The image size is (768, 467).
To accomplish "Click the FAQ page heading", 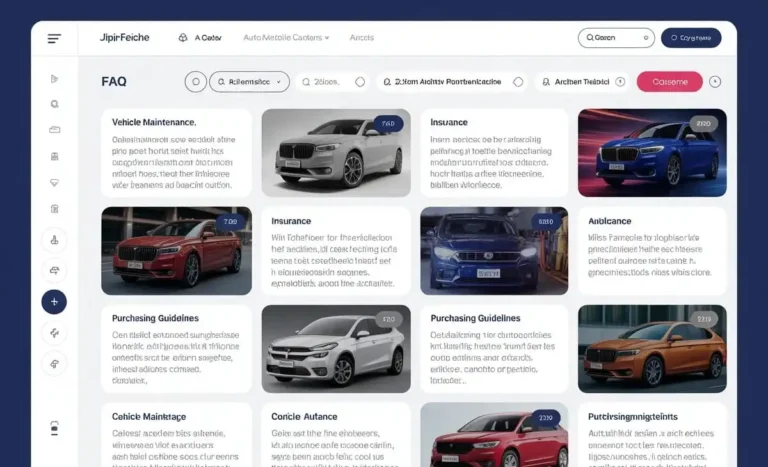I will [x=114, y=81].
